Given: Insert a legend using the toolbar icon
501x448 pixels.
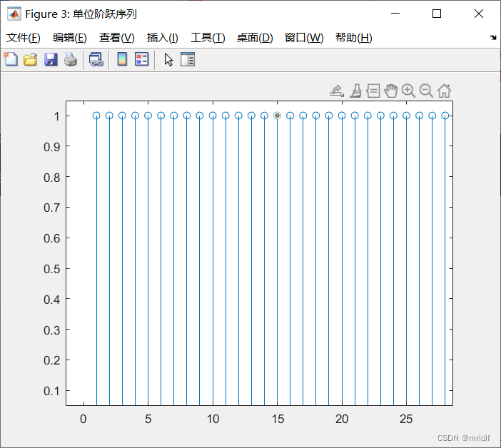Looking at the screenshot, I should 142,59.
